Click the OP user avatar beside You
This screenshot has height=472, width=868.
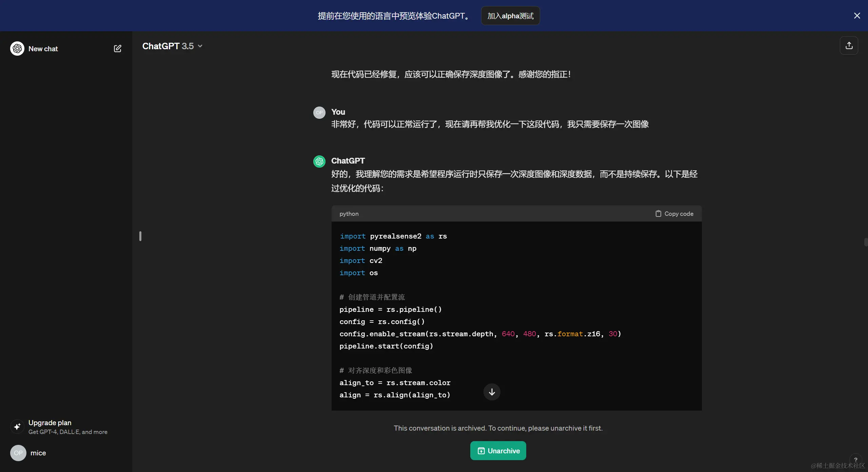(319, 113)
